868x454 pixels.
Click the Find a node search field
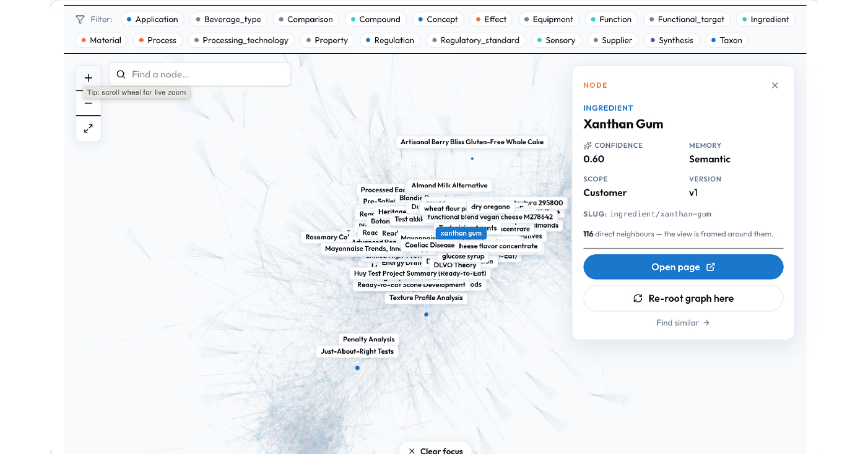(200, 74)
